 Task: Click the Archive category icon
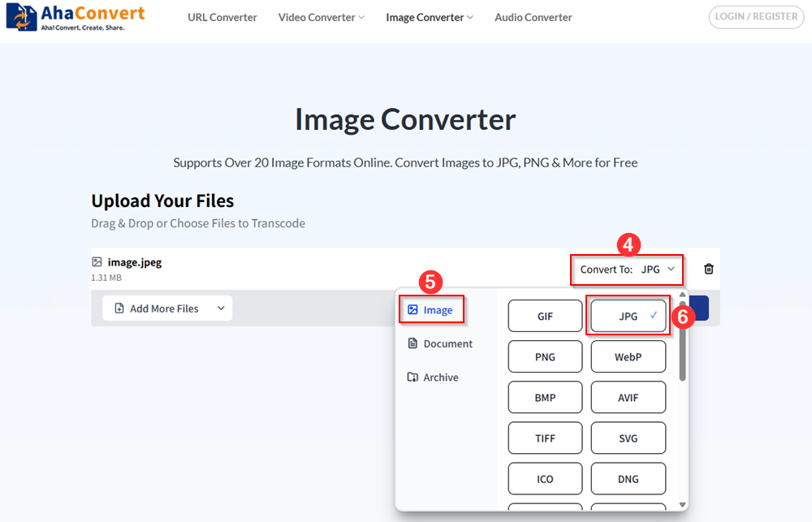tap(414, 377)
